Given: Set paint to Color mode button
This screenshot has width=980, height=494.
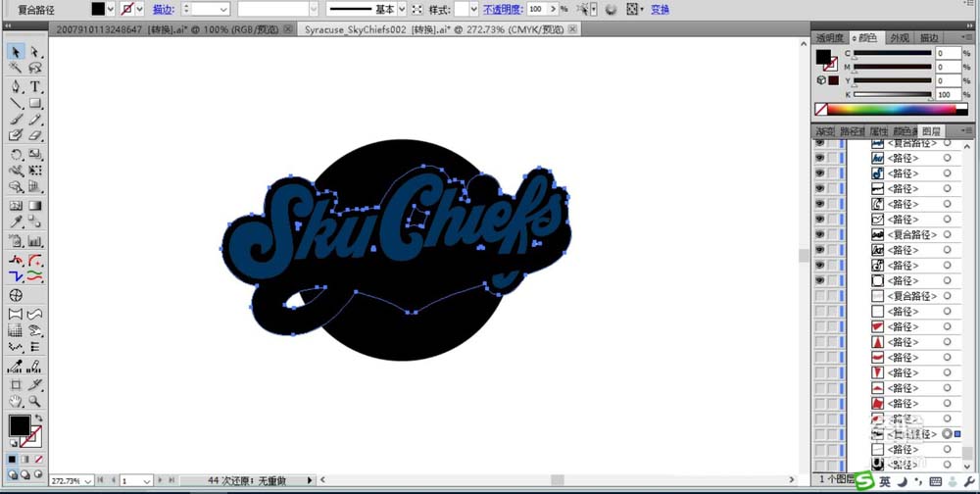Looking at the screenshot, I should tap(12, 459).
